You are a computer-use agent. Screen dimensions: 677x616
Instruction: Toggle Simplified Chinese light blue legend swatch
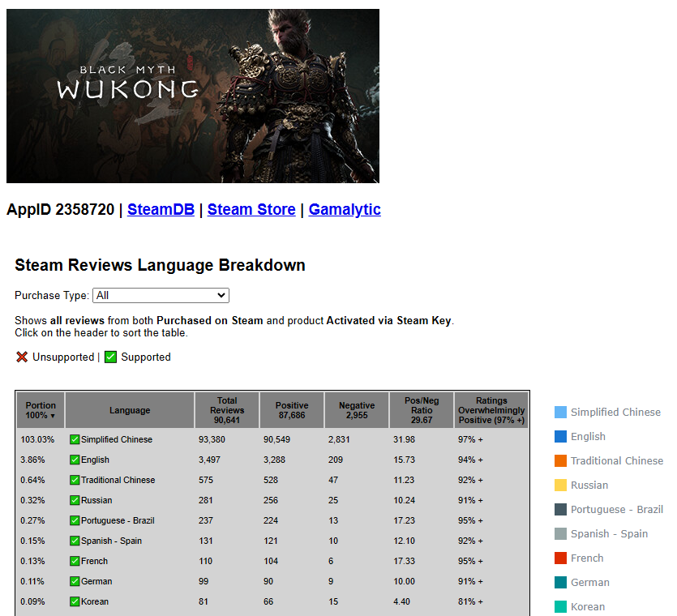560,413
